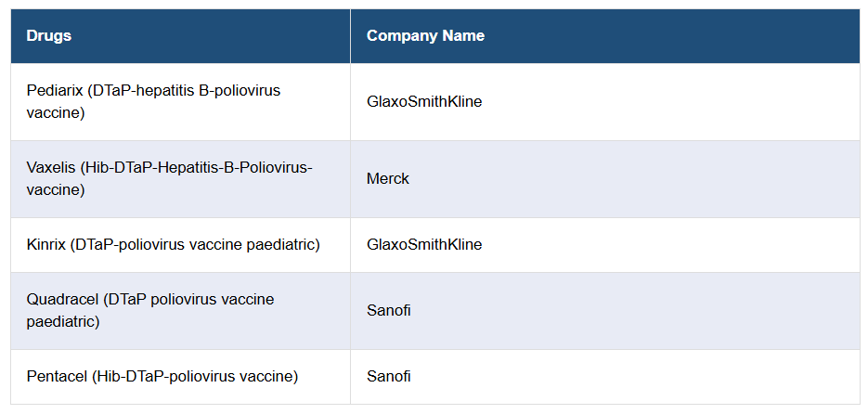Click "vaccine)" on Vaxelis's second line
The height and width of the screenshot is (414, 868).
[x=56, y=190]
